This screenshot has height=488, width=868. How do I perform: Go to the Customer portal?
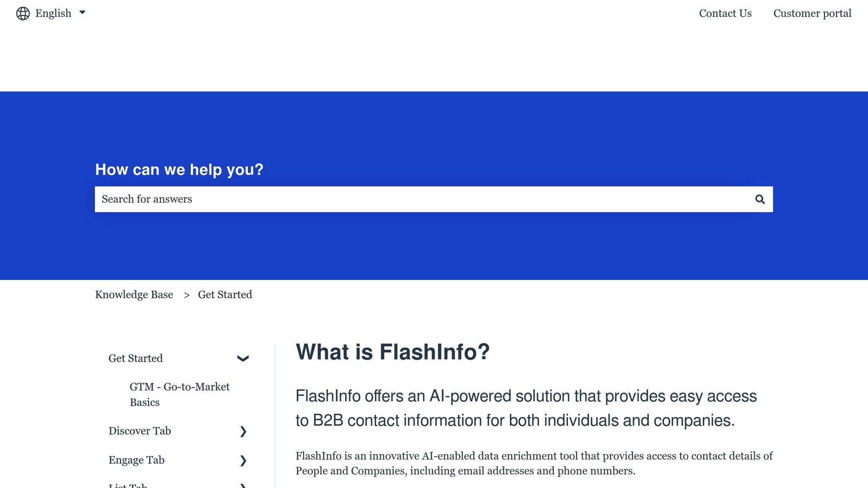pos(812,13)
